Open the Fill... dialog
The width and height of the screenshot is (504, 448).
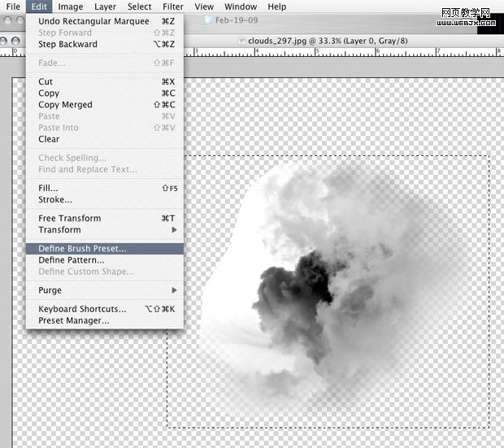105,188
